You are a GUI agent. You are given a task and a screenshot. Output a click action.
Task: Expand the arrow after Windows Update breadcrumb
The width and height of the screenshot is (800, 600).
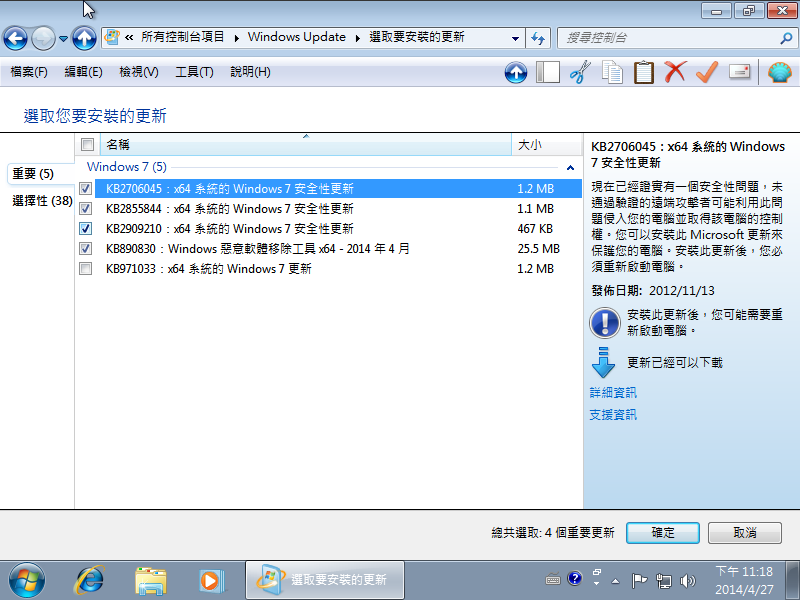(358, 38)
